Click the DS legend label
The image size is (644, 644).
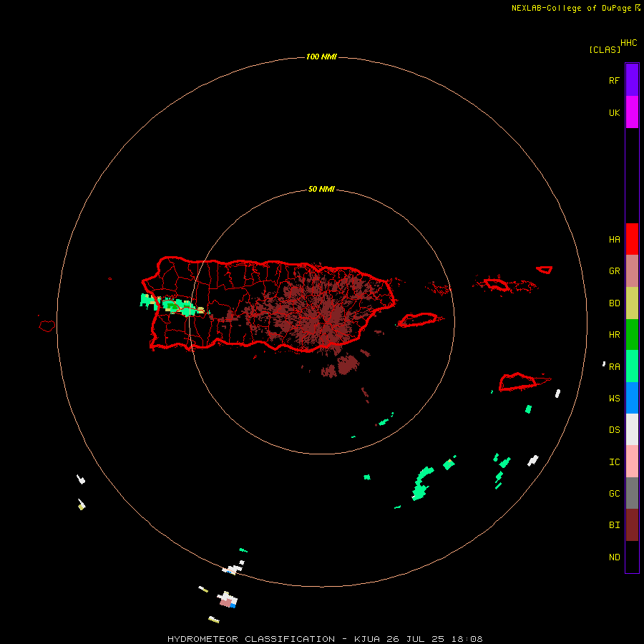tap(614, 430)
